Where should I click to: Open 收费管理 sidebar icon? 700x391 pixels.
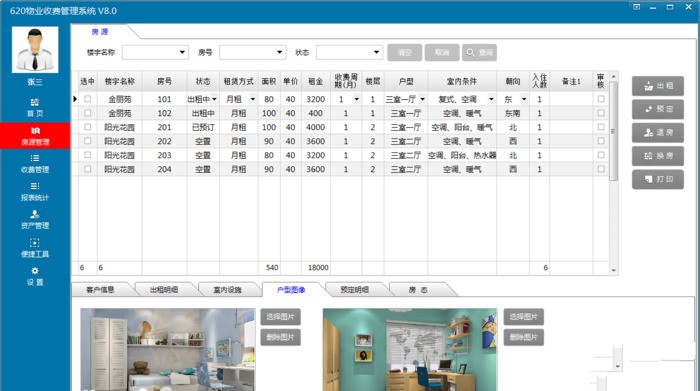[35, 158]
